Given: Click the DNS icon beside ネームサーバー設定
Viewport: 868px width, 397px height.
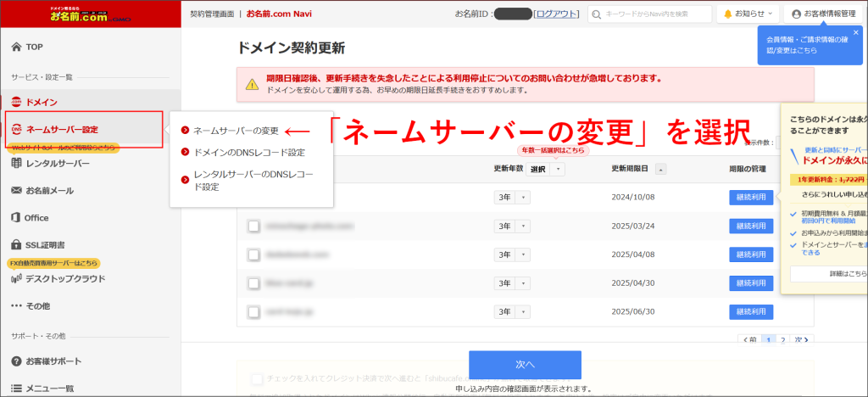Looking at the screenshot, I should [x=16, y=130].
